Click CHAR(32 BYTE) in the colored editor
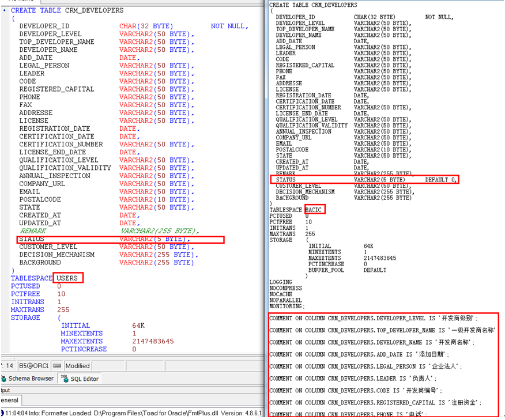The image size is (505, 420). coord(146,26)
